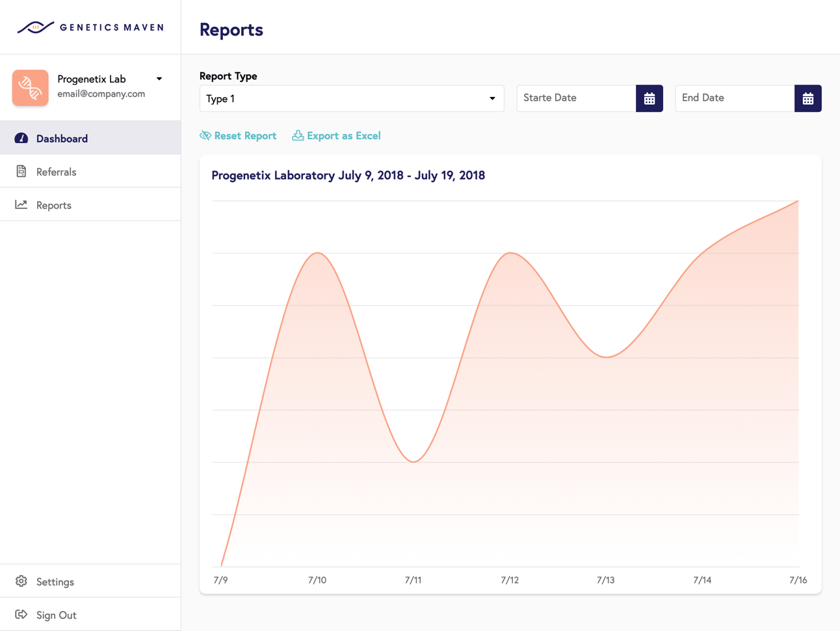Image resolution: width=840 pixels, height=631 pixels.
Task: Click the Progenetix Lab DNA avatar
Action: click(x=31, y=88)
